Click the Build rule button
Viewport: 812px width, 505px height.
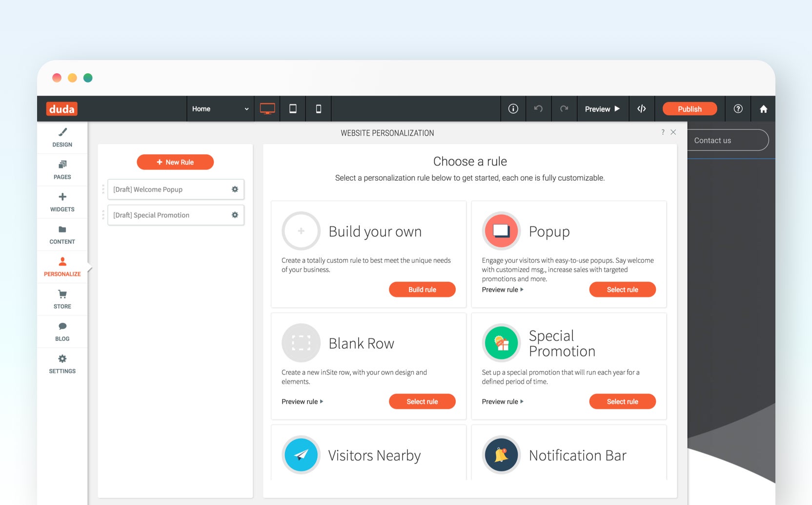click(x=422, y=290)
